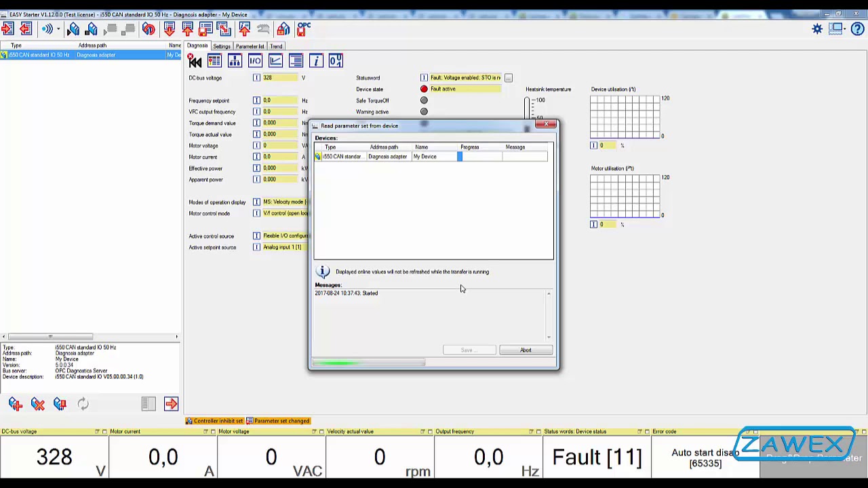This screenshot has width=868, height=488.
Task: Toggle the checkbox on DC-bus voltage monitor tile
Action: click(x=104, y=432)
